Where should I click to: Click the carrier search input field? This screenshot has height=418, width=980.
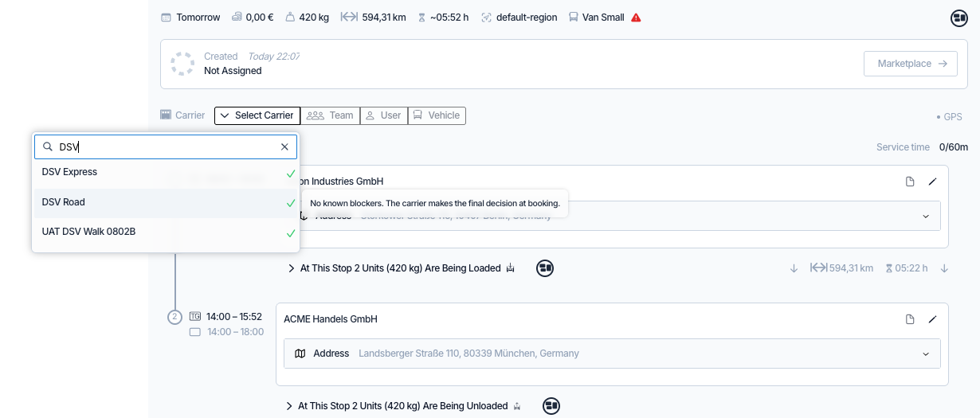tap(166, 146)
